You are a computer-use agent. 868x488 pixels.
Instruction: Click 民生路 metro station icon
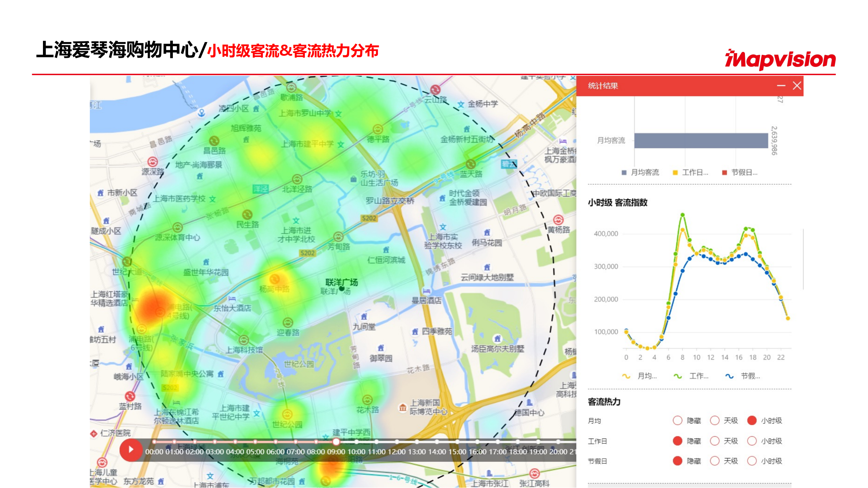coord(247,214)
